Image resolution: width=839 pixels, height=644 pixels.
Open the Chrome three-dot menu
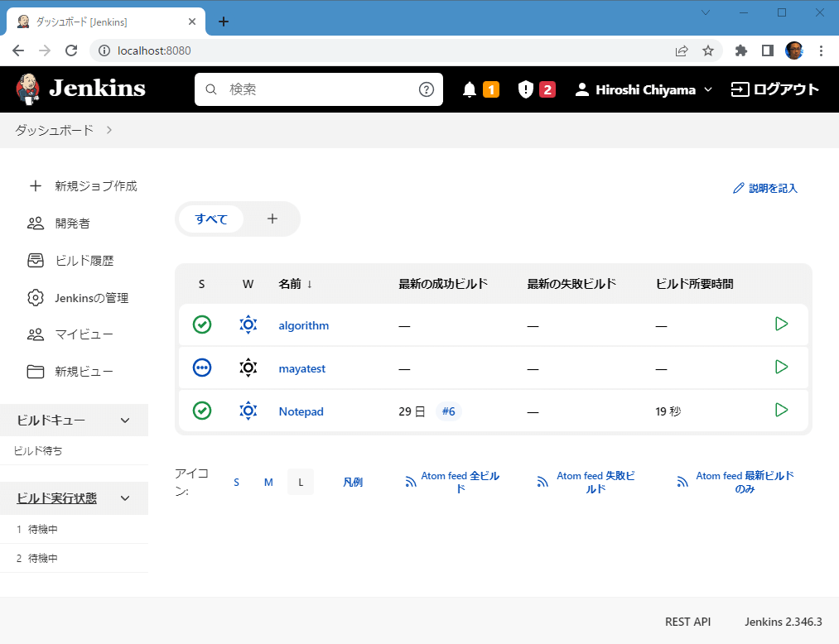point(821,50)
